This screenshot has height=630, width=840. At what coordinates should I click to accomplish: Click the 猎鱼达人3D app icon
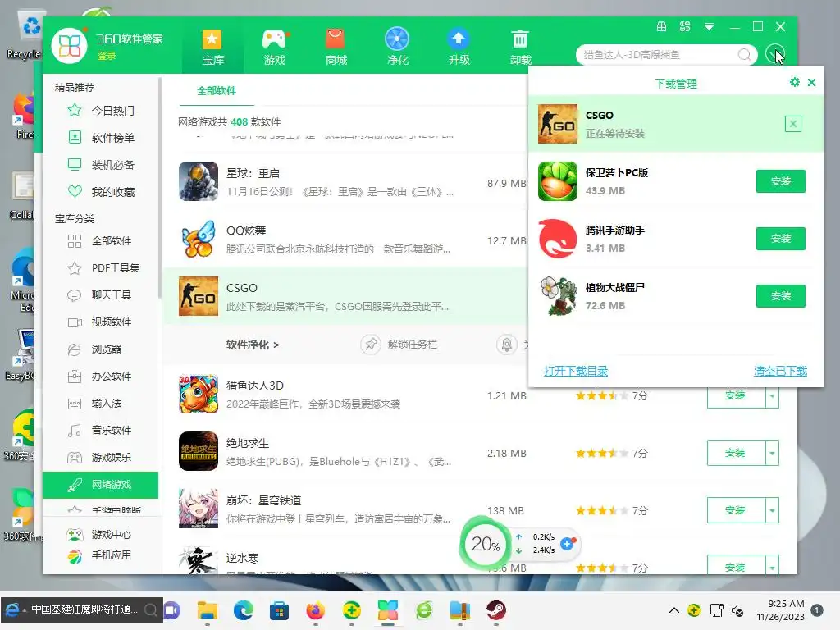[x=199, y=394]
